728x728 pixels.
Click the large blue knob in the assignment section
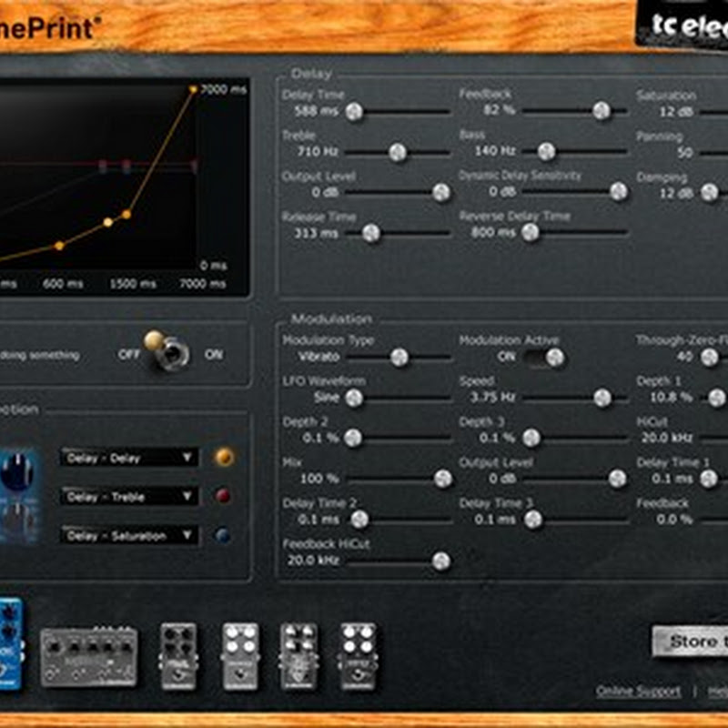[16, 471]
